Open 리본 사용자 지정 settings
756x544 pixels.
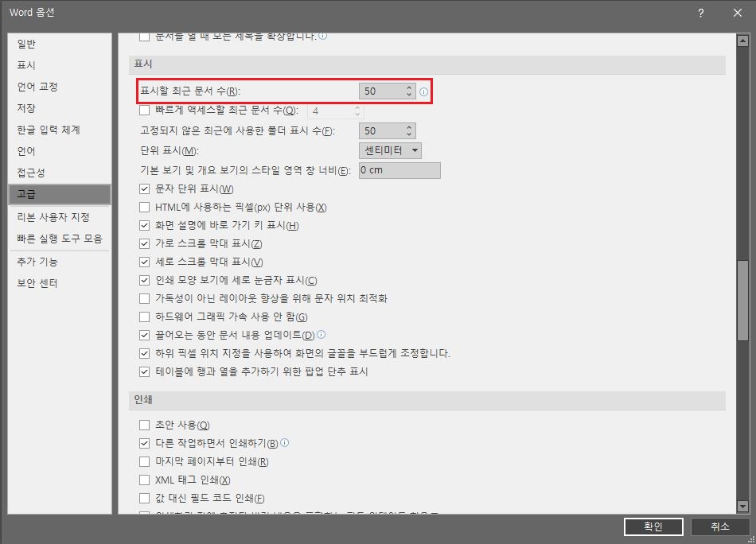60,217
